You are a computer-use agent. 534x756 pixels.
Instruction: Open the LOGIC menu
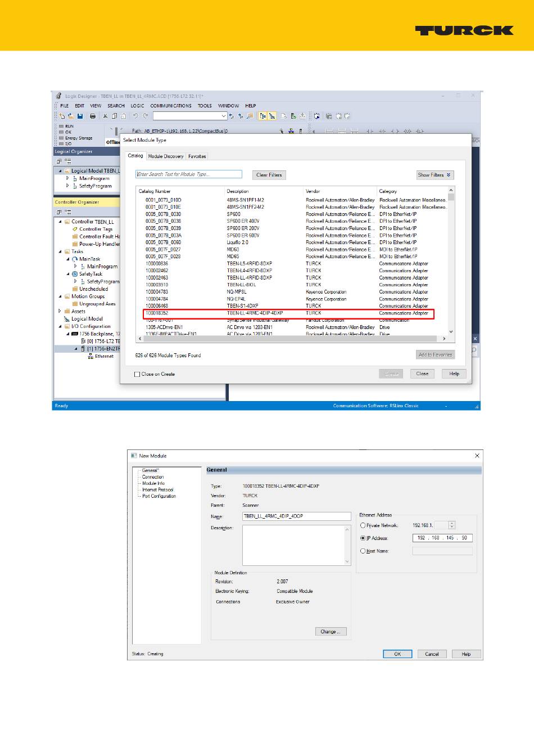point(138,106)
